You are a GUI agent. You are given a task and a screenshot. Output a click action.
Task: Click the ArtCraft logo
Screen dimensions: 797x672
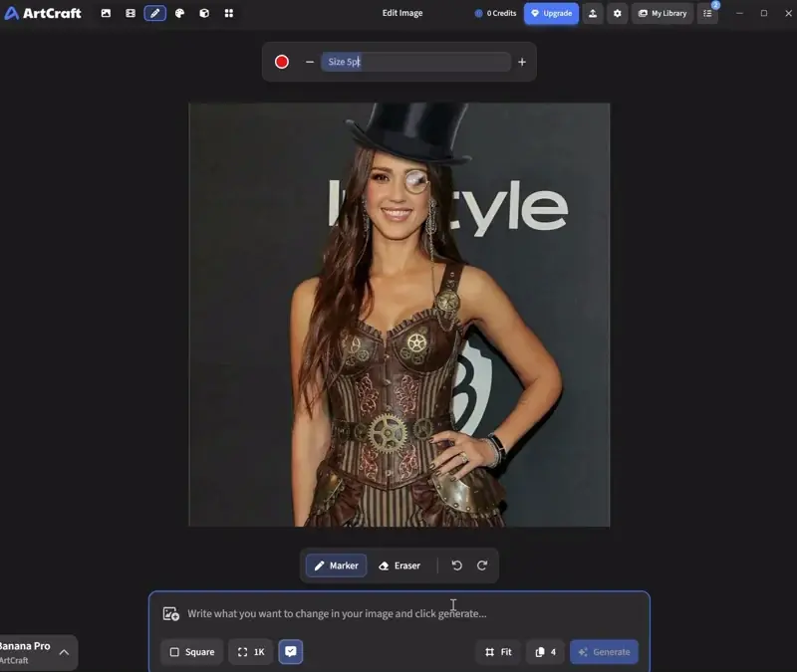43,13
